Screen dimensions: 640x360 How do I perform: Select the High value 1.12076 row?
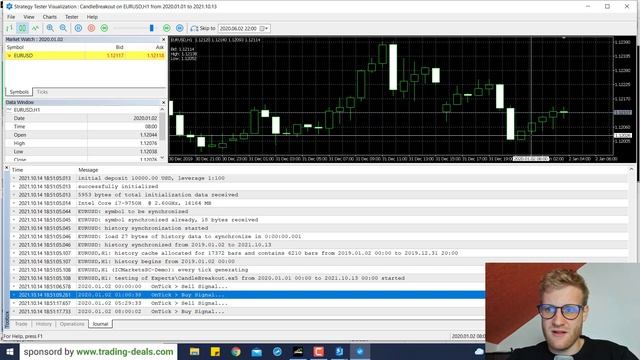coord(82,144)
